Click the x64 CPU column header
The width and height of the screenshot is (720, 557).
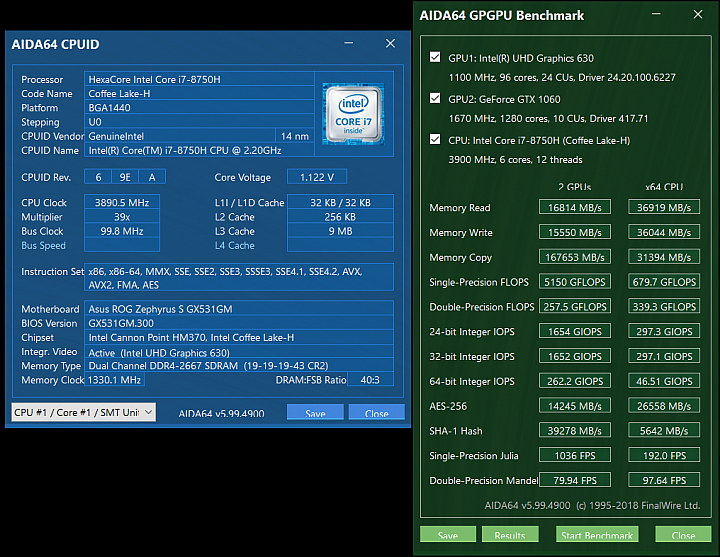(664, 186)
